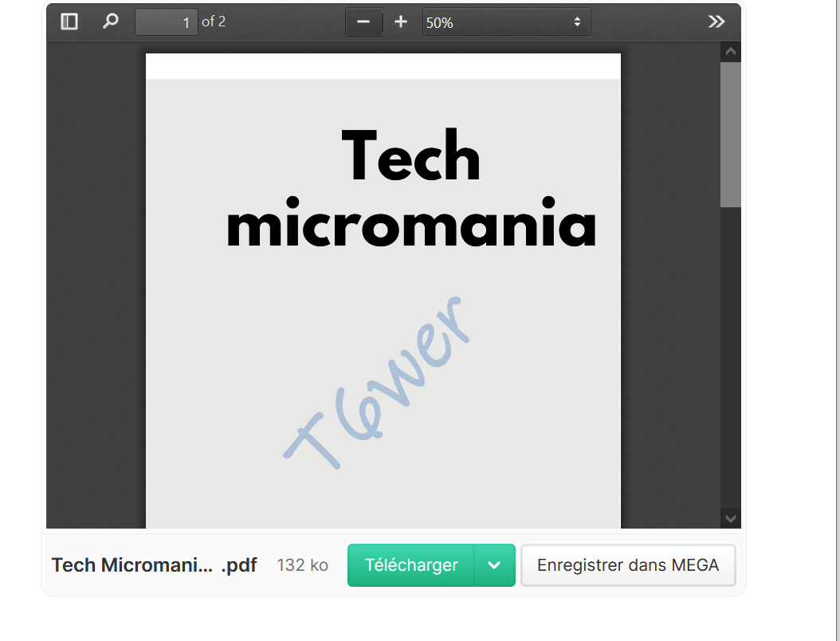Open the find-in-document search
The height and width of the screenshot is (641, 840).
pos(110,22)
